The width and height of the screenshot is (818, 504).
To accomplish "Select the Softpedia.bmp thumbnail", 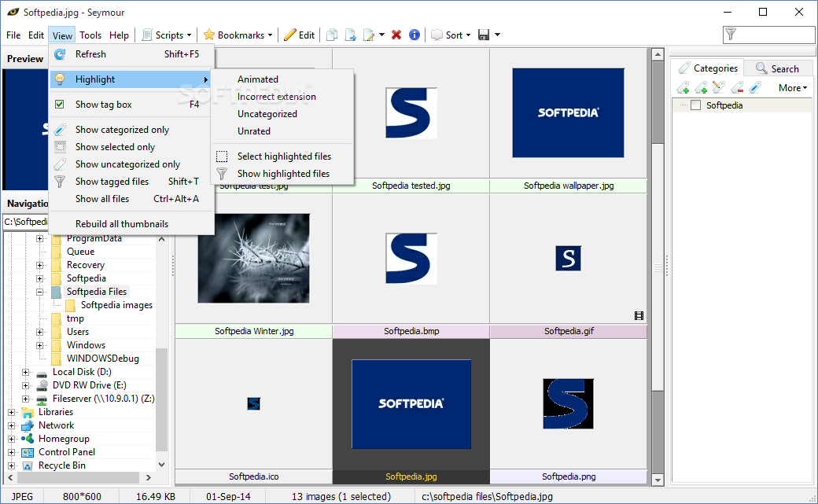I will tap(411, 258).
